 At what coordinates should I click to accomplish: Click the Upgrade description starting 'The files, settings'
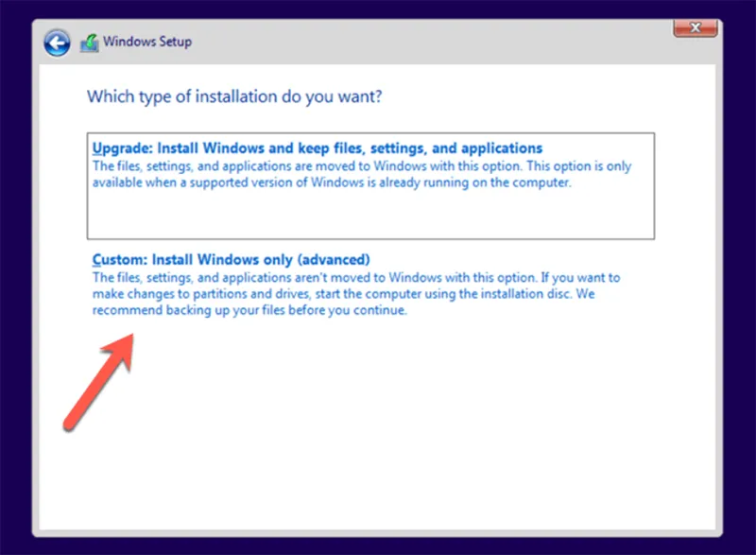361,166
